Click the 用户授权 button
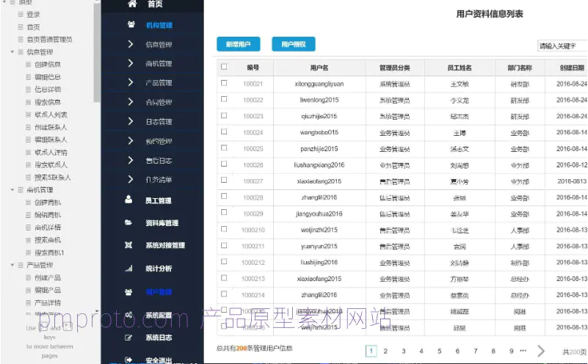This screenshot has width=588, height=364. click(293, 45)
